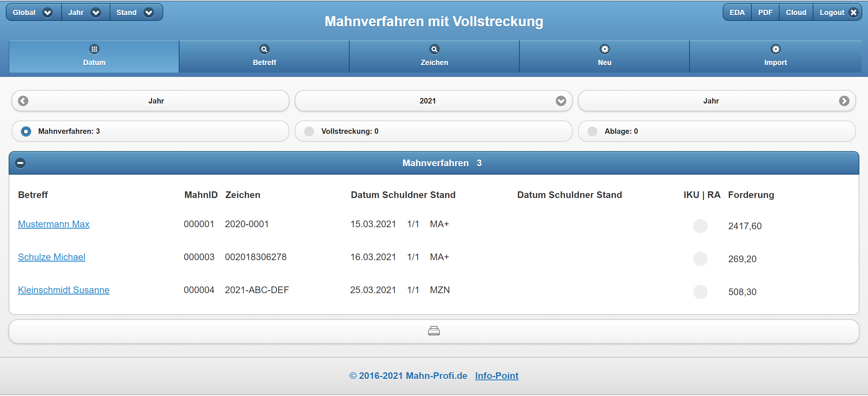Open the Neu tab
Image resolution: width=868 pixels, height=396 pixels.
coord(604,57)
